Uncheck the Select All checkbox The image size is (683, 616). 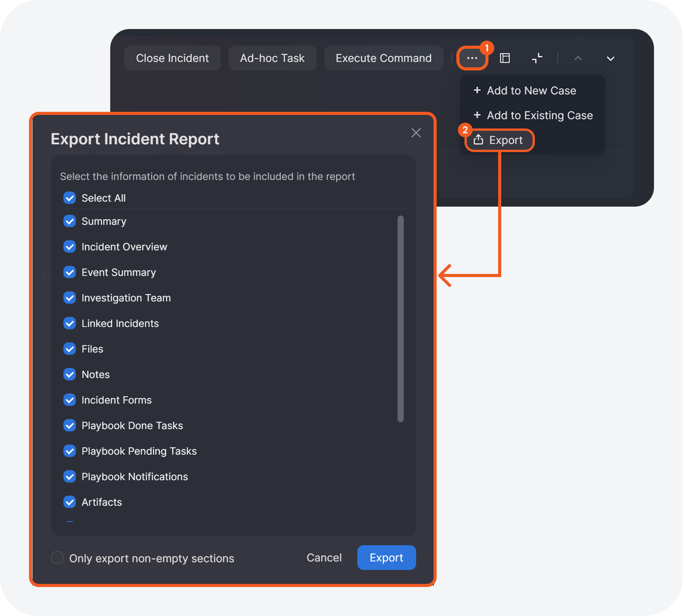(x=70, y=198)
